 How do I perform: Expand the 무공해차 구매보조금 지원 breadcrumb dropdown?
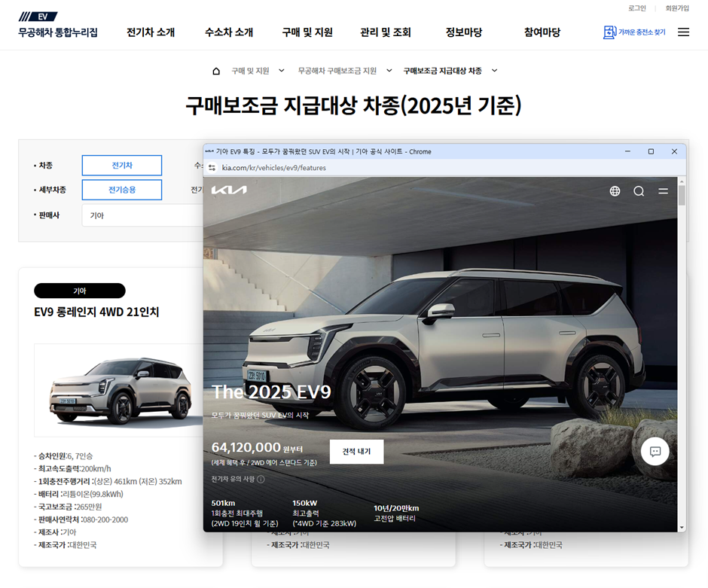tap(389, 71)
